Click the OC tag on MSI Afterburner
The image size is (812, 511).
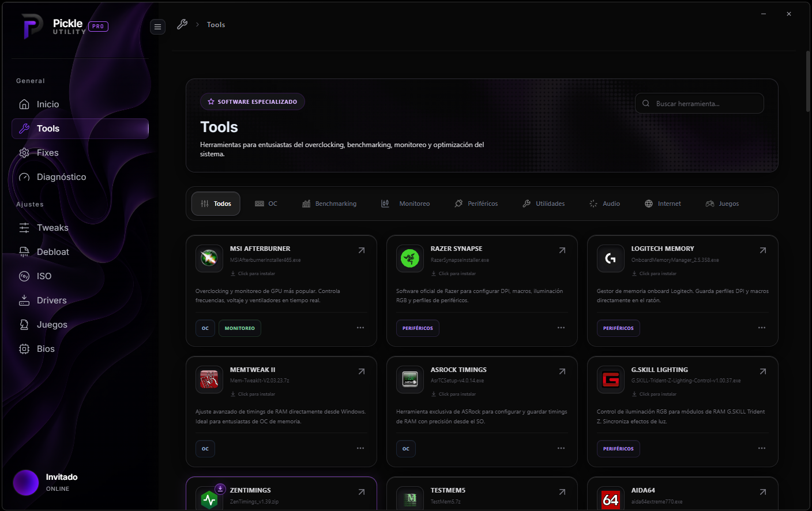click(x=205, y=328)
